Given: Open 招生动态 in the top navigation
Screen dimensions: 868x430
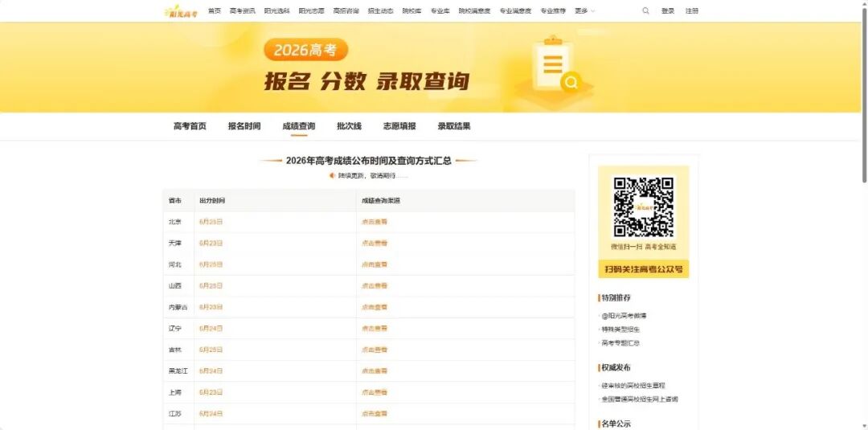Looking at the screenshot, I should click(381, 10).
